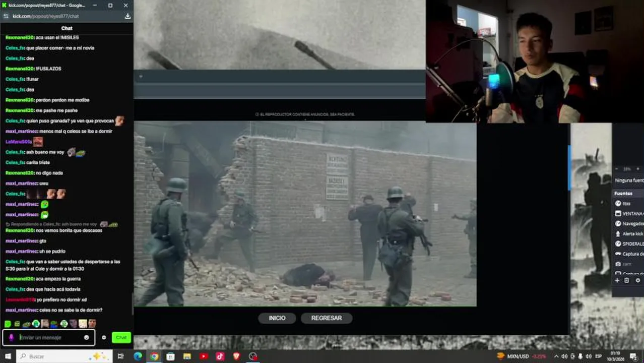Open Brave browser from the taskbar
Viewport: 644px width, 363px height.
pyautogui.click(x=236, y=356)
